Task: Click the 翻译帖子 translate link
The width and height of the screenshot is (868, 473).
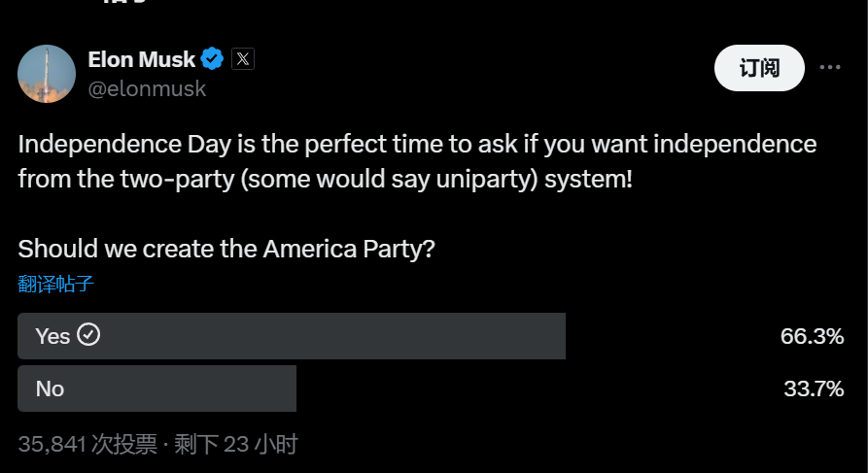Action: tap(55, 284)
